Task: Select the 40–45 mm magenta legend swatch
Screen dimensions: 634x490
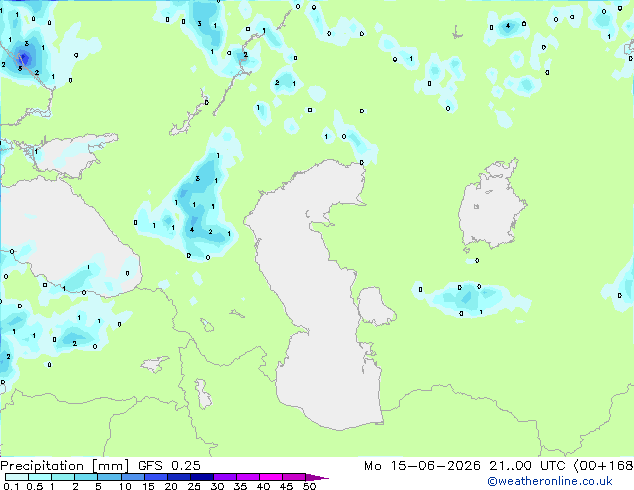Action: (x=271, y=477)
